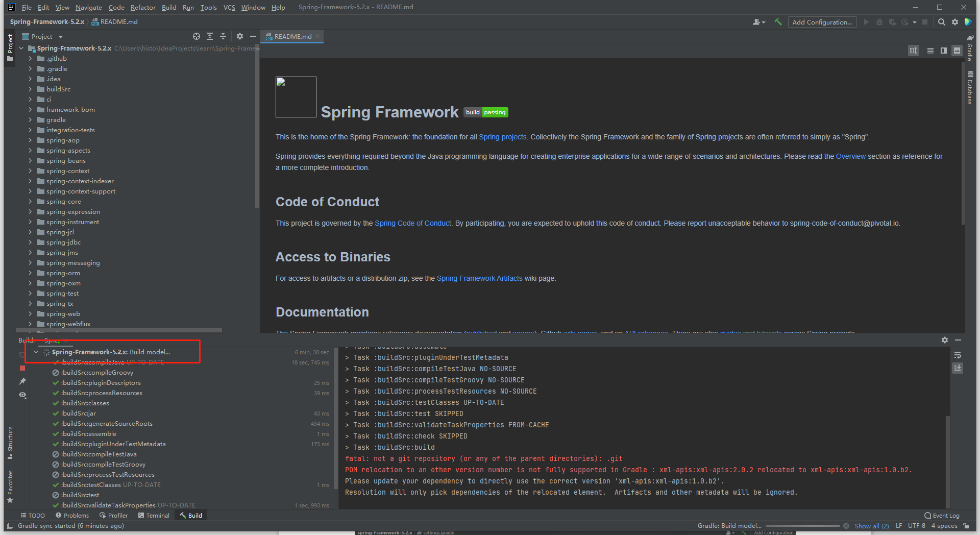Click the Debug bug icon

pos(879,22)
